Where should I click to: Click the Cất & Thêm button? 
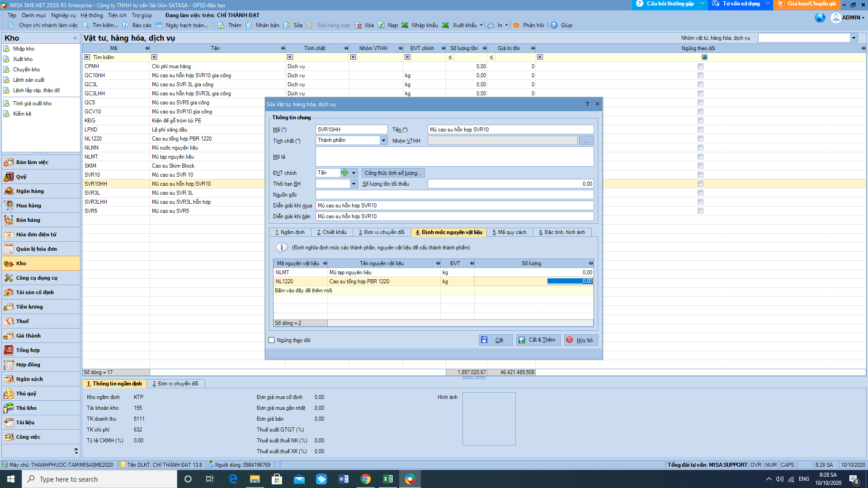pos(538,340)
